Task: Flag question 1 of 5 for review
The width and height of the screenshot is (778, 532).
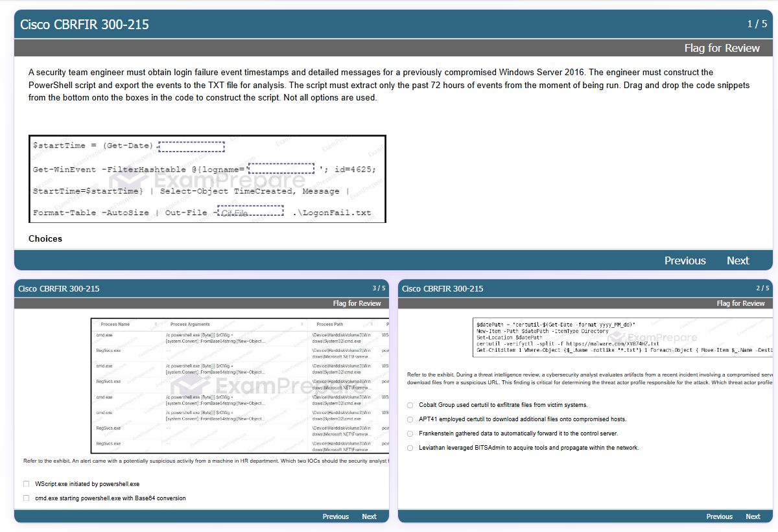Action: coord(722,48)
